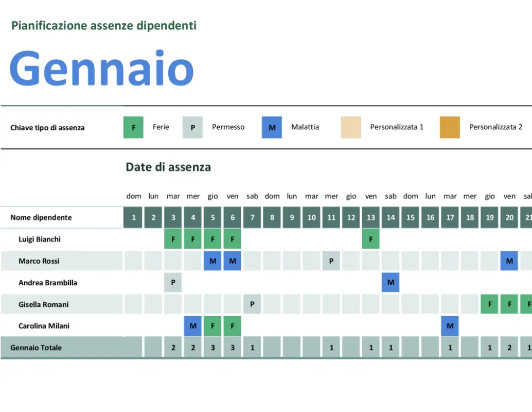The width and height of the screenshot is (532, 412).
Task: Select Marco Rossi's M cell on day 6
Action: (233, 261)
